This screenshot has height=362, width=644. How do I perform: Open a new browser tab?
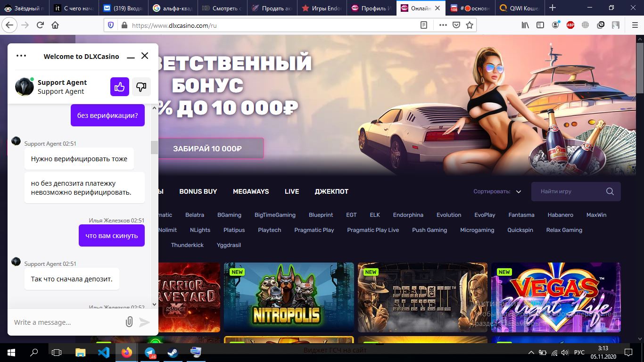coord(553,8)
